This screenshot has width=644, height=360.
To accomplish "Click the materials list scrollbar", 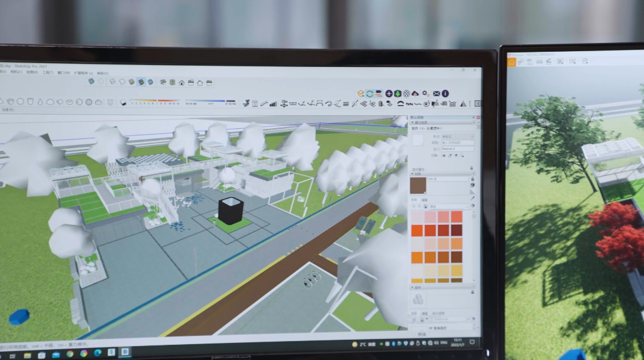I will coord(474,246).
